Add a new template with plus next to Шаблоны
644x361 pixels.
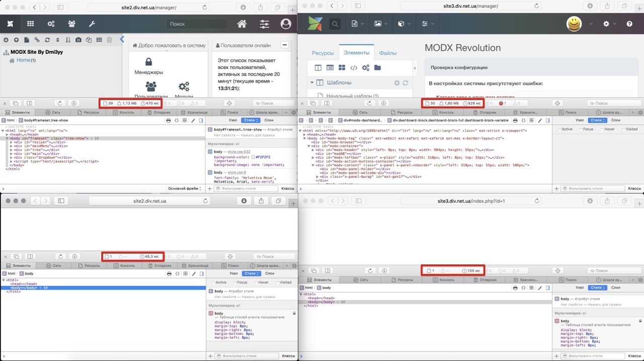[397, 83]
